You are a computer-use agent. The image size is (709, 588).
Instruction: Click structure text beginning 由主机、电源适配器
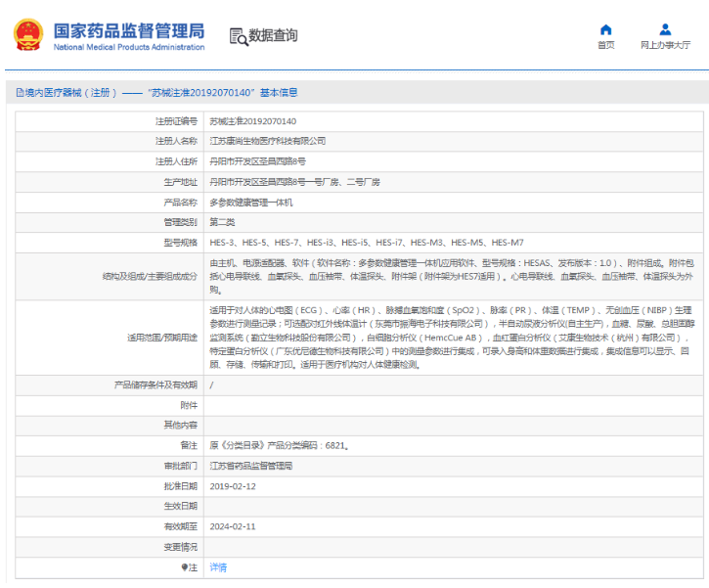pos(451,276)
